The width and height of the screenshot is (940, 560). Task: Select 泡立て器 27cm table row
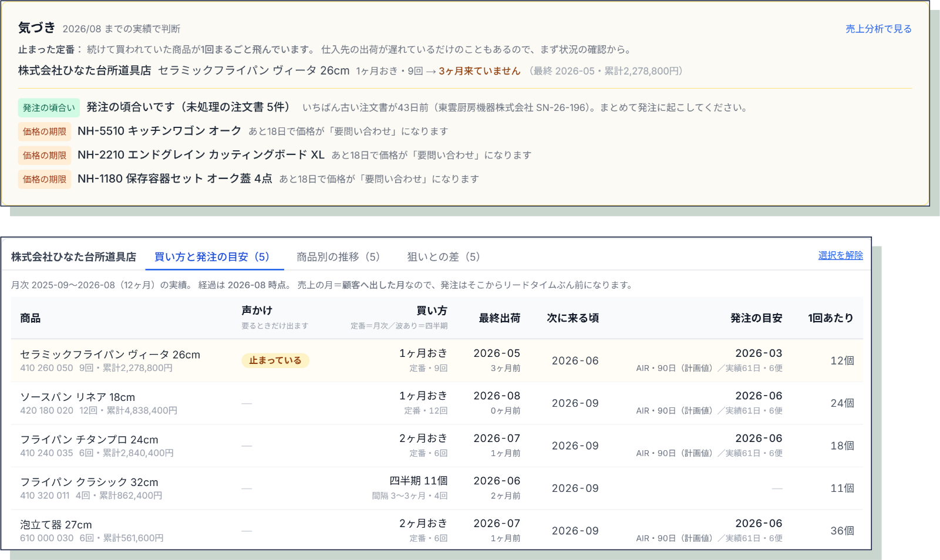[437, 530]
